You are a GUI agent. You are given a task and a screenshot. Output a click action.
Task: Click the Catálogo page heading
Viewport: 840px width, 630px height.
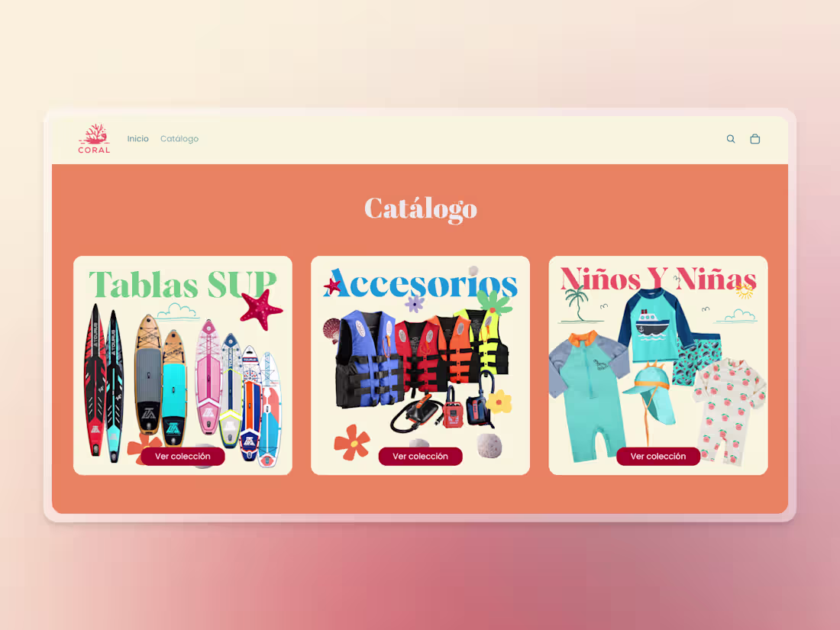click(x=421, y=209)
